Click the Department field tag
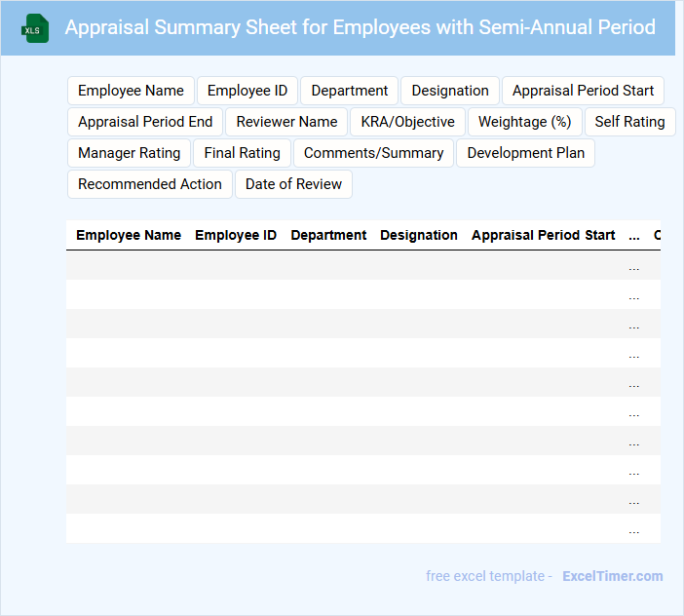Image resolution: width=684 pixels, height=616 pixels. 350,91
